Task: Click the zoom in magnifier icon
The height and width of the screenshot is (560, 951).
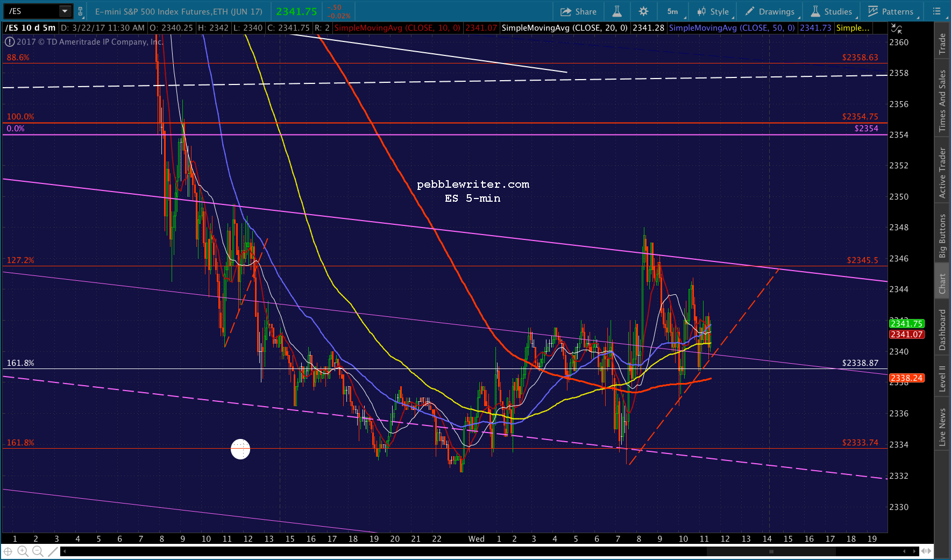Action: [x=23, y=551]
